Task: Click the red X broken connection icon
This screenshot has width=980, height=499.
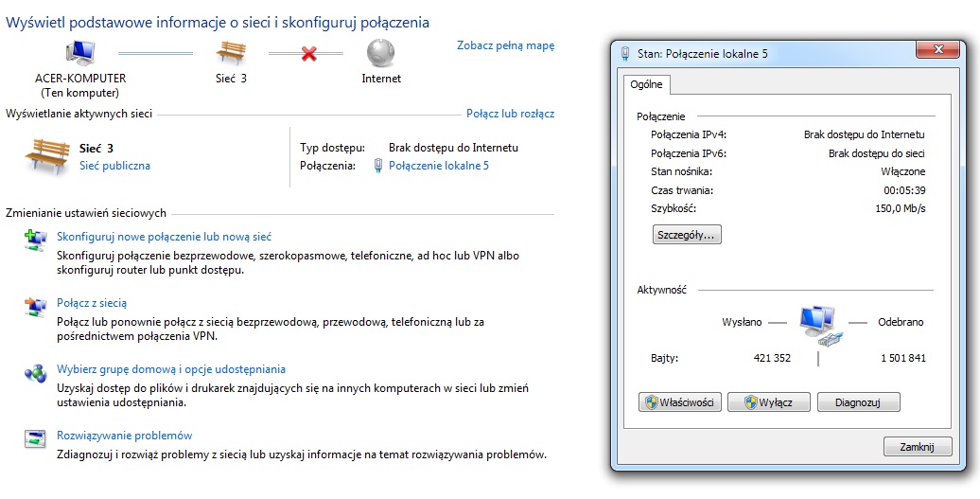Action: 307,53
